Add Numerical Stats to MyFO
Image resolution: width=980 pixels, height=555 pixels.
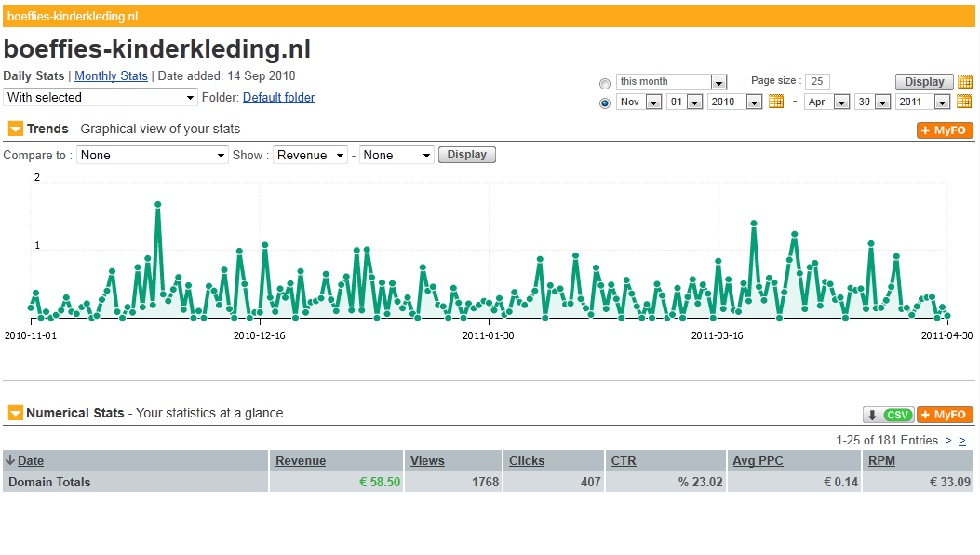[x=945, y=414]
